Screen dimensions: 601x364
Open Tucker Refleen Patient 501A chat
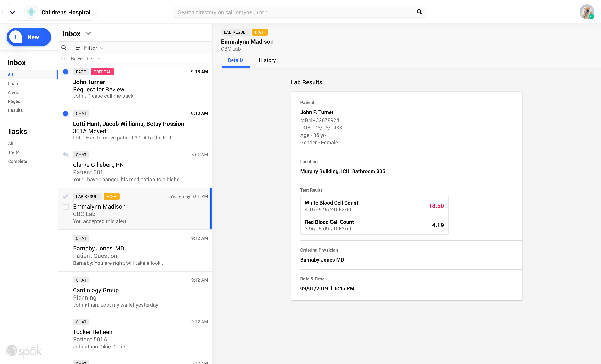click(135, 334)
